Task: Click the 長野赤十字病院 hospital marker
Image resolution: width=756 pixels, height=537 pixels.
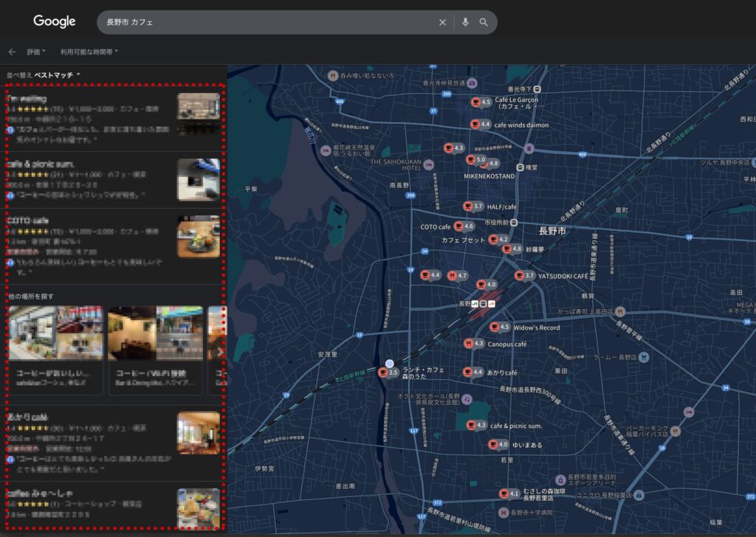Action: [504, 513]
